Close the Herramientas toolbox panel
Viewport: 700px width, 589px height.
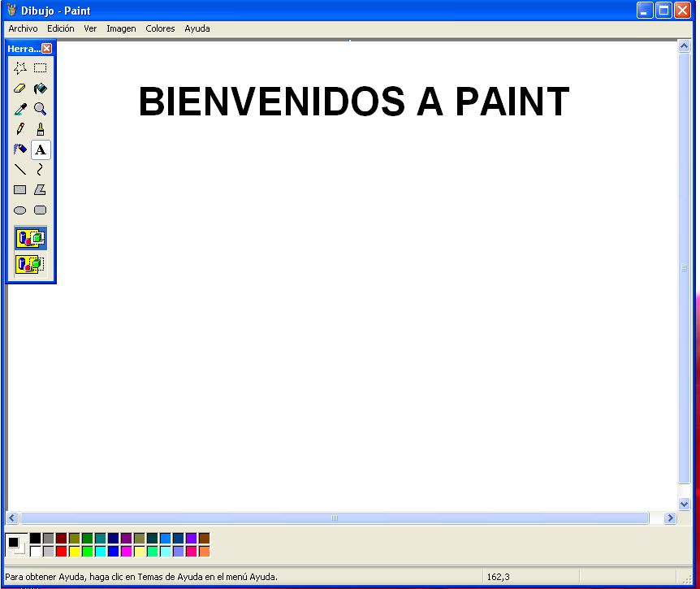[x=47, y=48]
